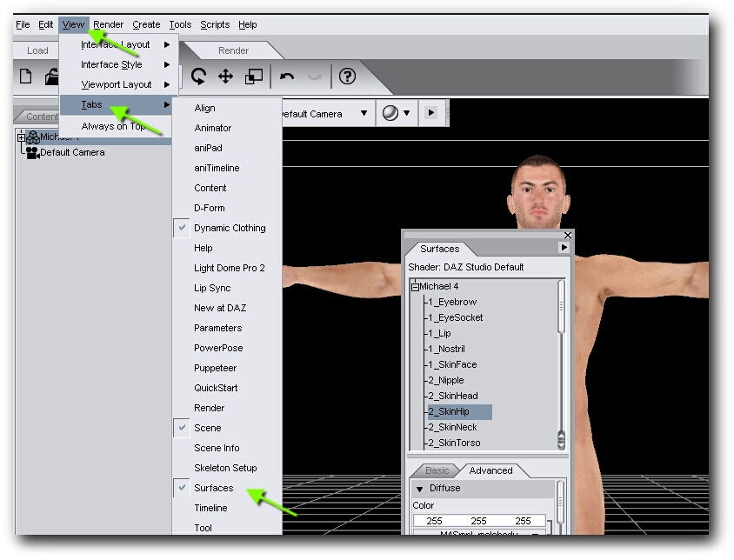Open the draw style dropdown arrow
The width and height of the screenshot is (734, 560).
[407, 113]
